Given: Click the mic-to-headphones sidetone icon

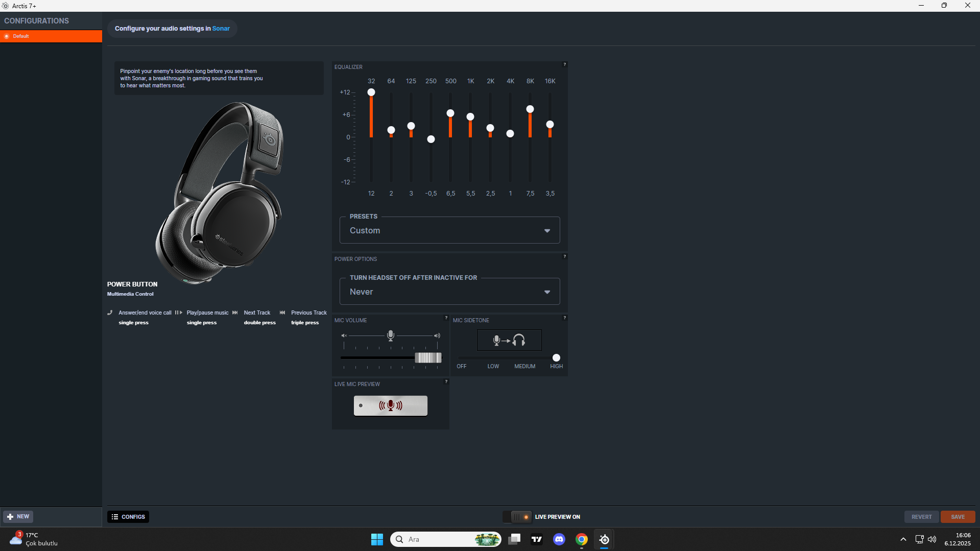Looking at the screenshot, I should (x=509, y=340).
